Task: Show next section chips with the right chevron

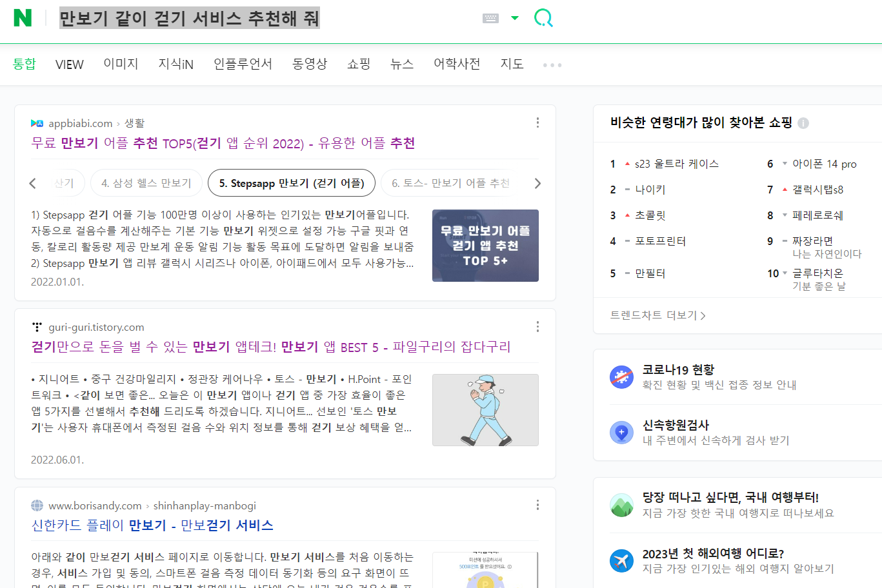Action: [537, 183]
